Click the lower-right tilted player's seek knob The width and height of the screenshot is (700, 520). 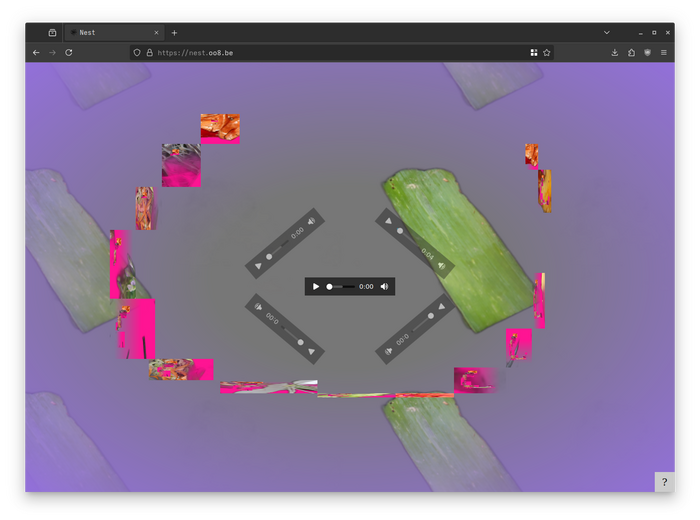[431, 316]
